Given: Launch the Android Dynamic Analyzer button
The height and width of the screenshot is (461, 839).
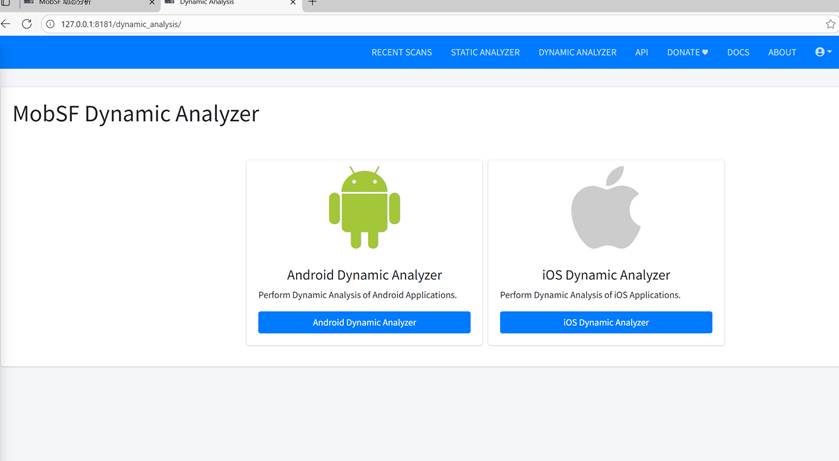Looking at the screenshot, I should pyautogui.click(x=364, y=322).
